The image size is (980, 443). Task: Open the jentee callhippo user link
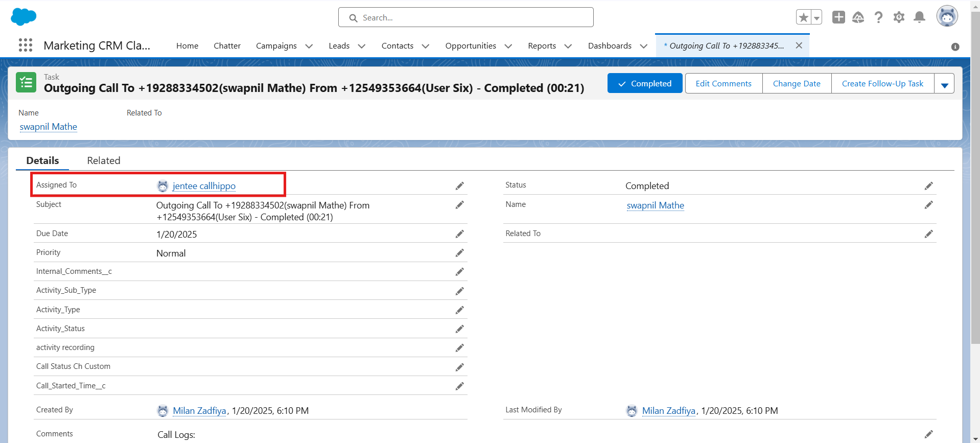coord(204,186)
